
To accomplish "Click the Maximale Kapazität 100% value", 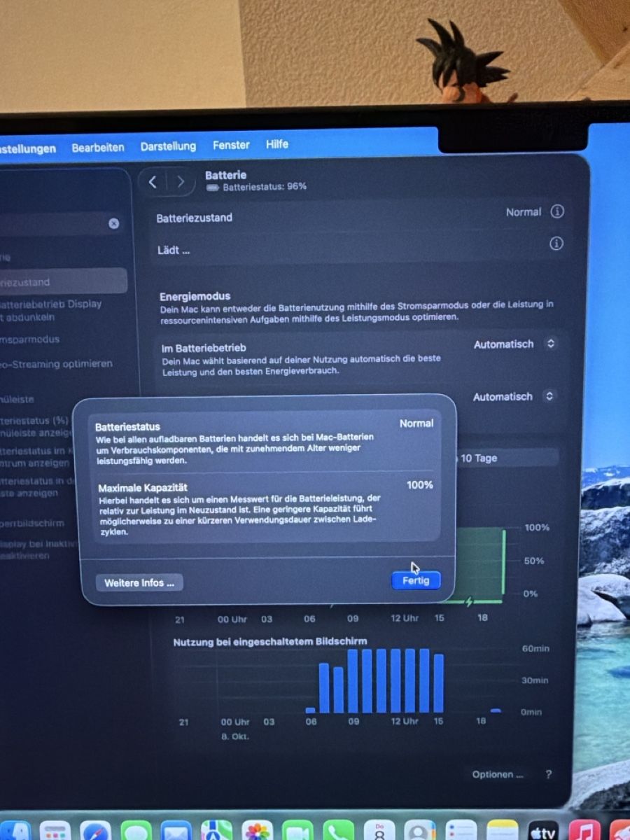I will point(420,485).
